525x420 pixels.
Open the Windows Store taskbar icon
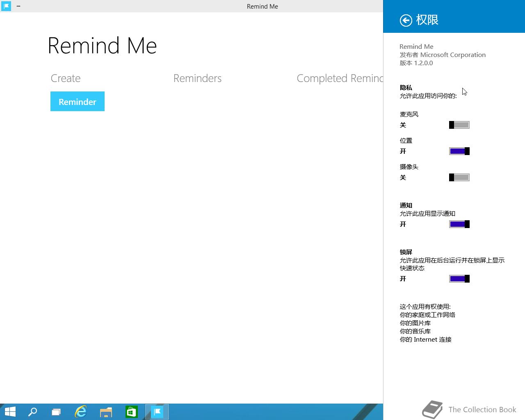tap(131, 411)
